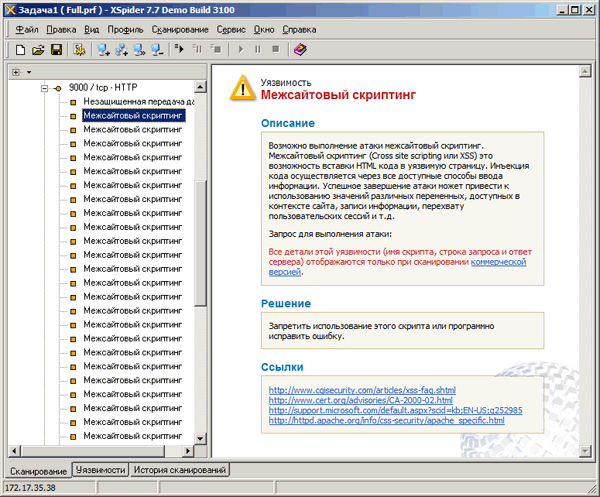Save the task with the floppy disk icon
600x497 pixels.
57,49
